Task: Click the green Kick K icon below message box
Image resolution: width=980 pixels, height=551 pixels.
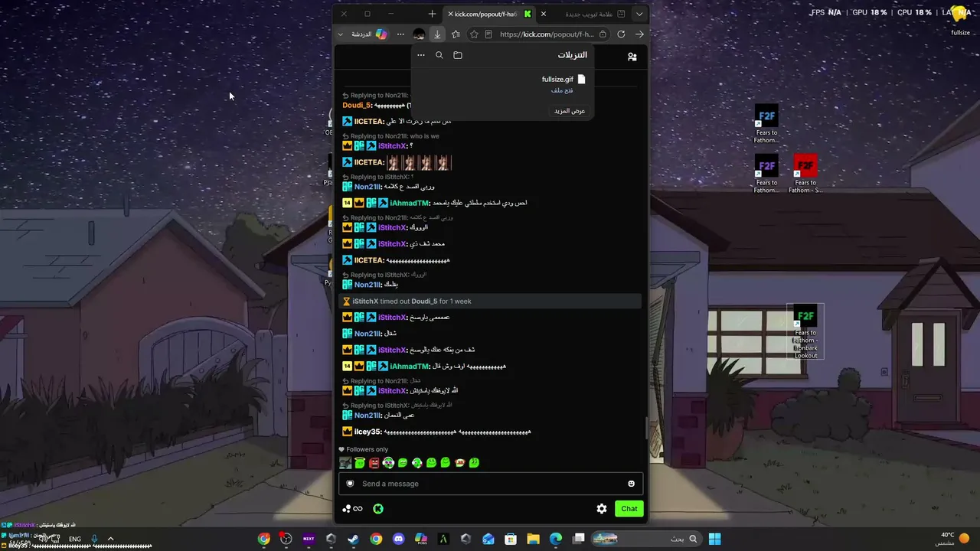Action: 378,509
